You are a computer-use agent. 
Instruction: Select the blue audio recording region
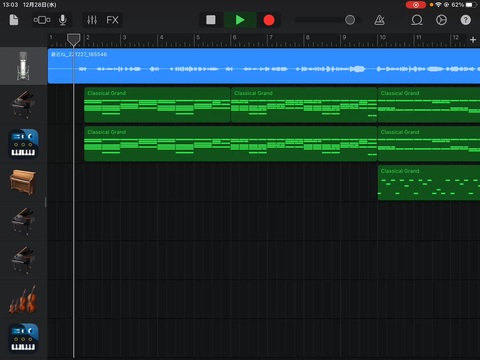point(264,66)
